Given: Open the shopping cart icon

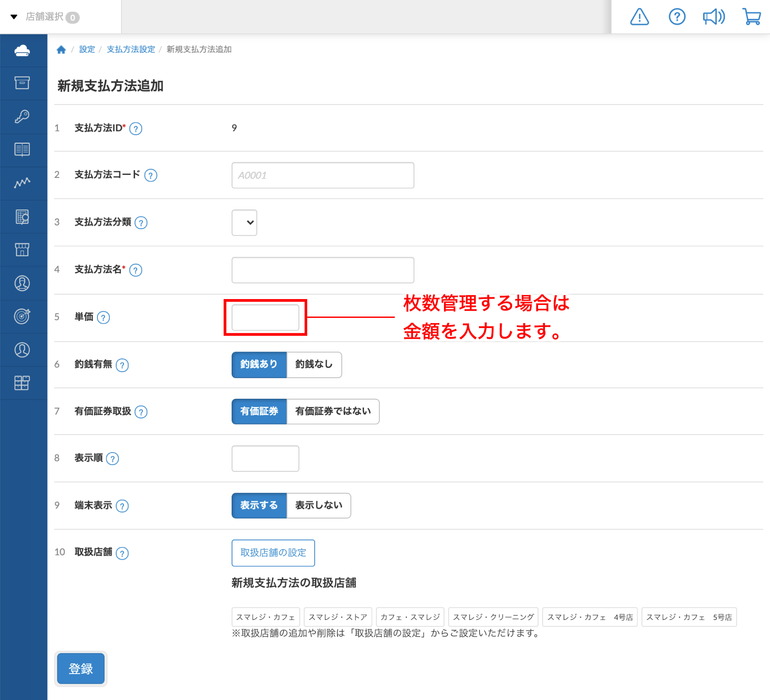Looking at the screenshot, I should [x=752, y=17].
